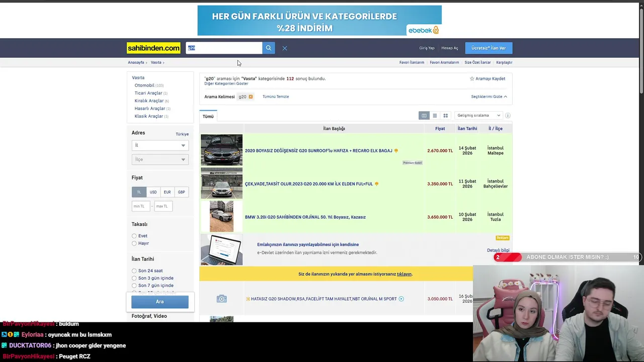This screenshot has height=362, width=644.
Task: Sort by Fiyat column header
Action: pos(440,129)
